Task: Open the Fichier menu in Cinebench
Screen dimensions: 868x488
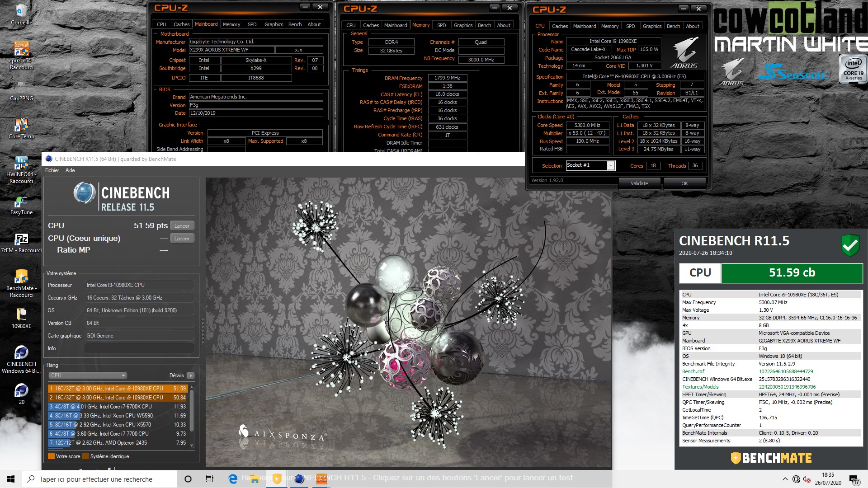Action: point(52,170)
